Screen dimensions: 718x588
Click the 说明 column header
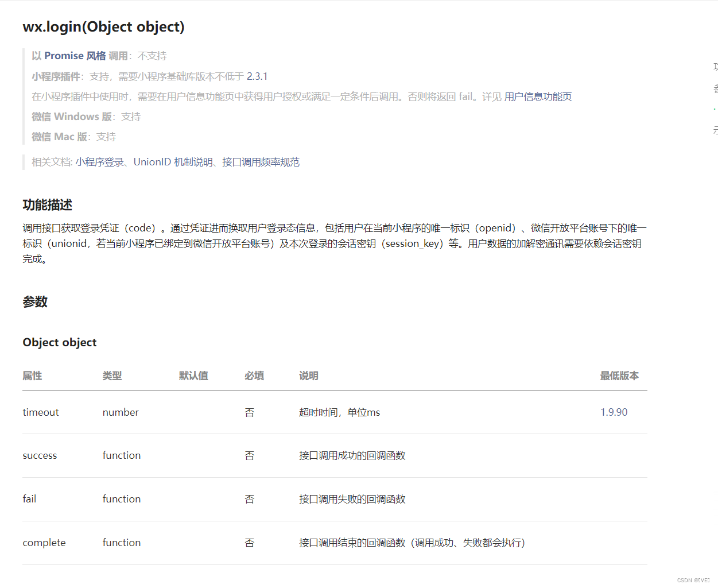(x=309, y=376)
